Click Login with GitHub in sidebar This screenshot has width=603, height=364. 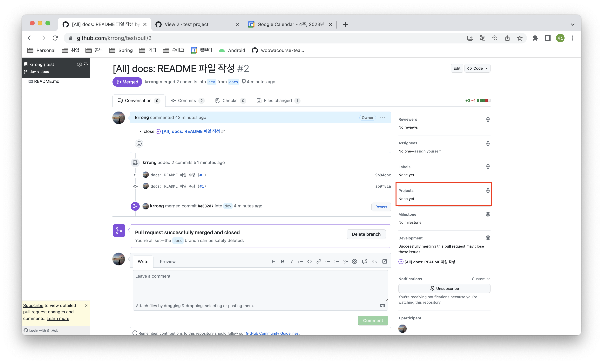pos(41,330)
